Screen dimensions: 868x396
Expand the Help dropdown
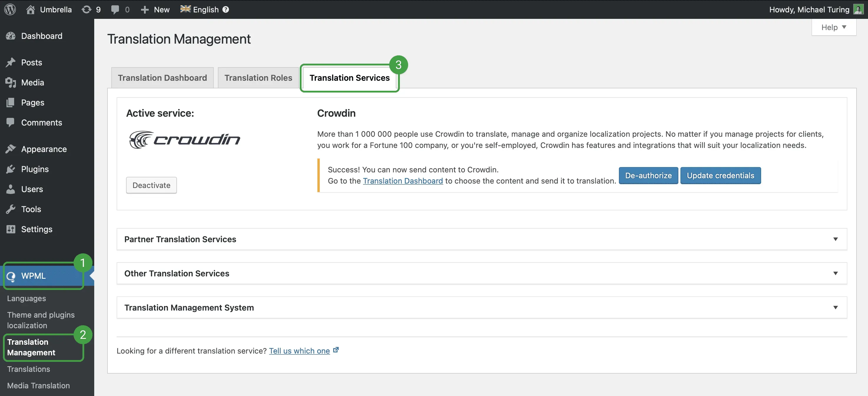pos(833,27)
